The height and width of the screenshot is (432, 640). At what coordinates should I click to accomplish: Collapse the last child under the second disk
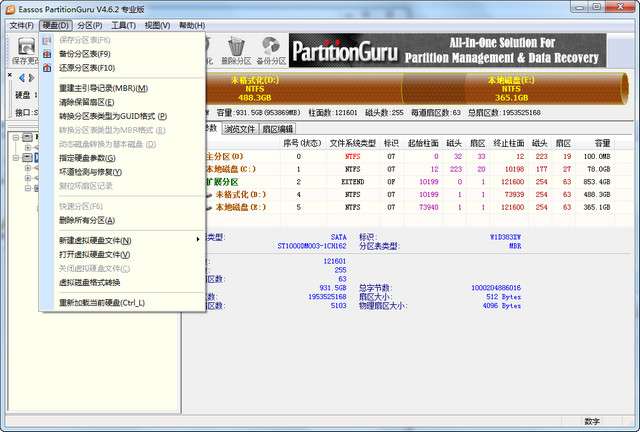(28, 188)
